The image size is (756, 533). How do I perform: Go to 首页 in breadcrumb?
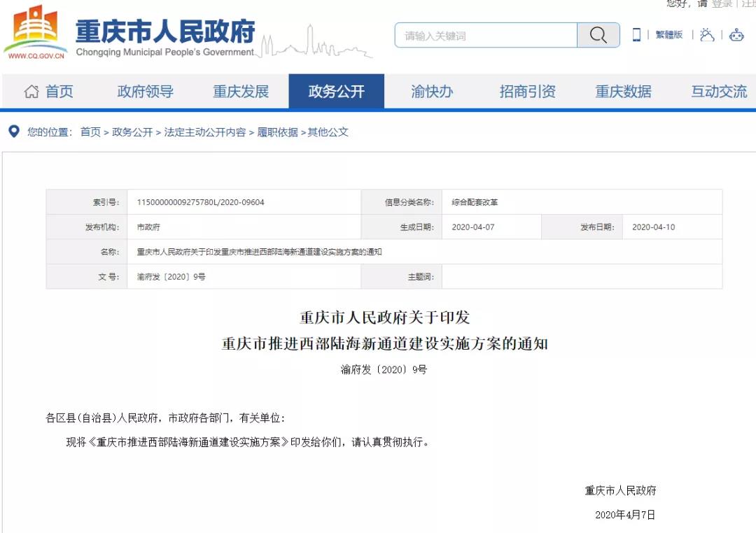click(90, 132)
